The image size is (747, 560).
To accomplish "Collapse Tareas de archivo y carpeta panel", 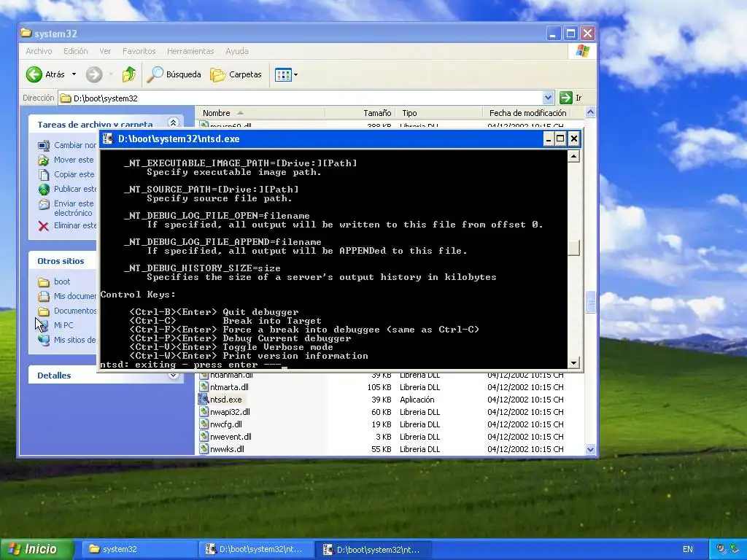I will 173,122.
